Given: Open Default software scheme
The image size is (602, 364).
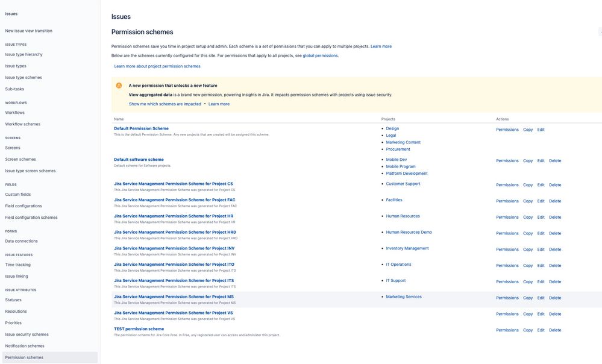Looking at the screenshot, I should (139, 160).
